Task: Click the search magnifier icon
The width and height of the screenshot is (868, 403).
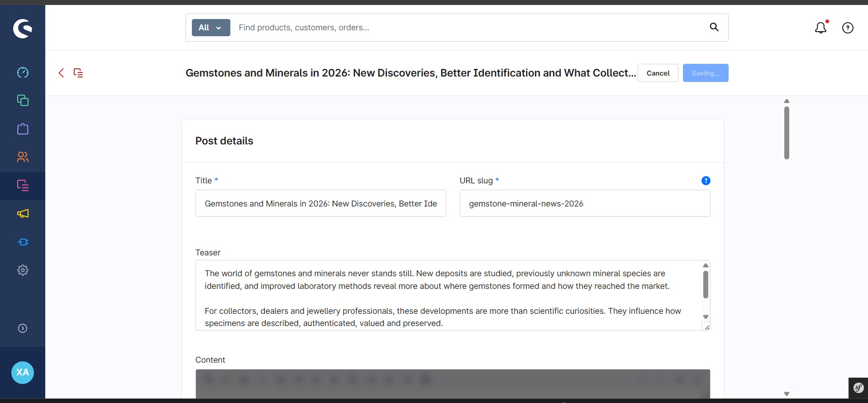Action: tap(714, 27)
